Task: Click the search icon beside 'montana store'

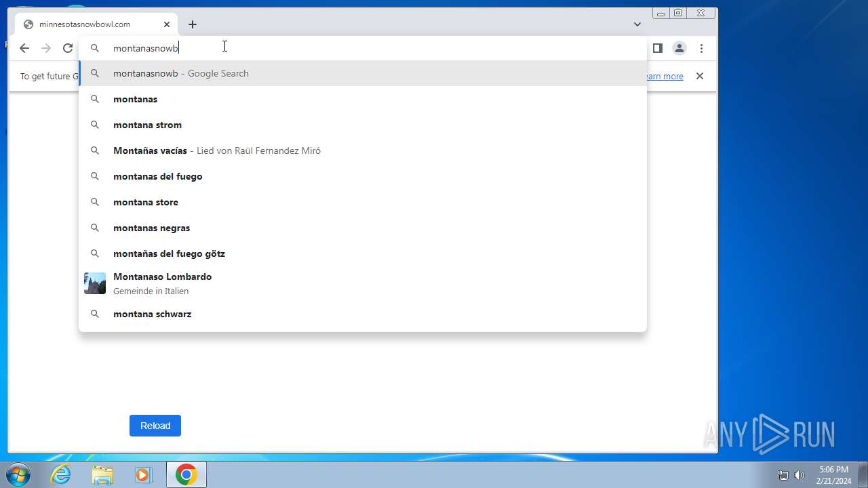Action: [95, 202]
